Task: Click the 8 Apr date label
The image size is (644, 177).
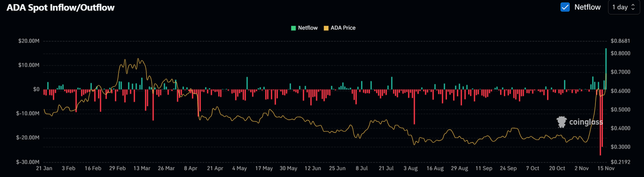Action: (191, 168)
